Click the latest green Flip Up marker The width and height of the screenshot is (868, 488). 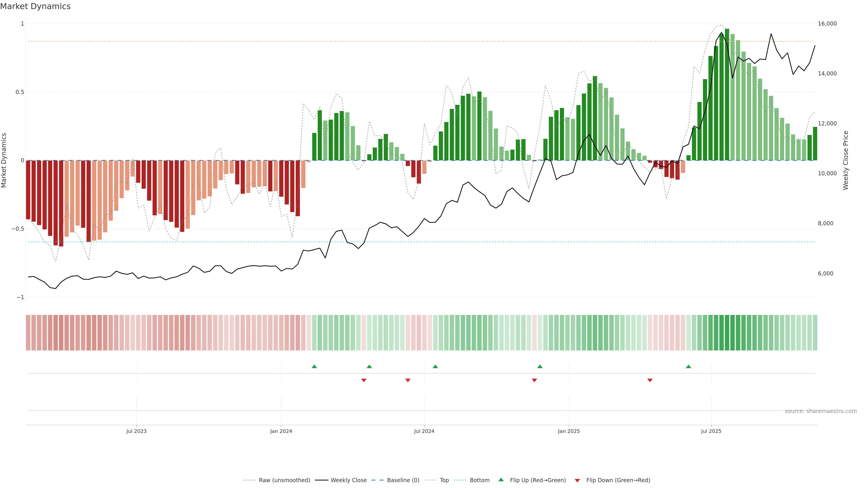click(688, 366)
